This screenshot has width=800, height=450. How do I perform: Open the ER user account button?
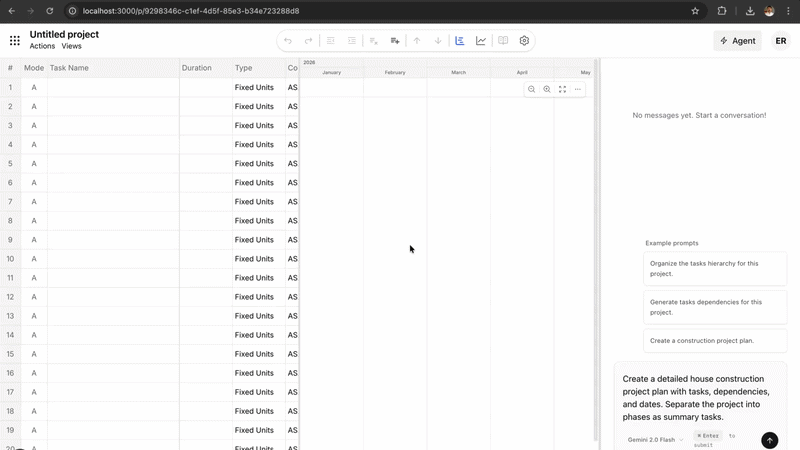click(781, 41)
